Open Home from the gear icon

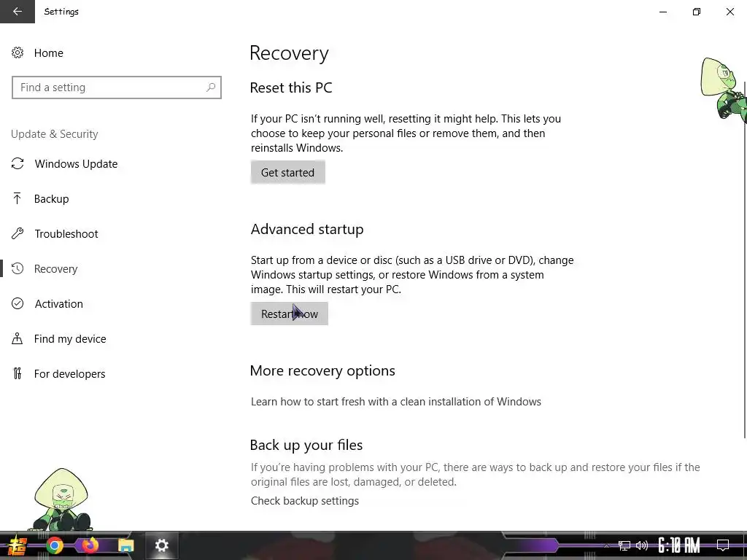tap(18, 52)
